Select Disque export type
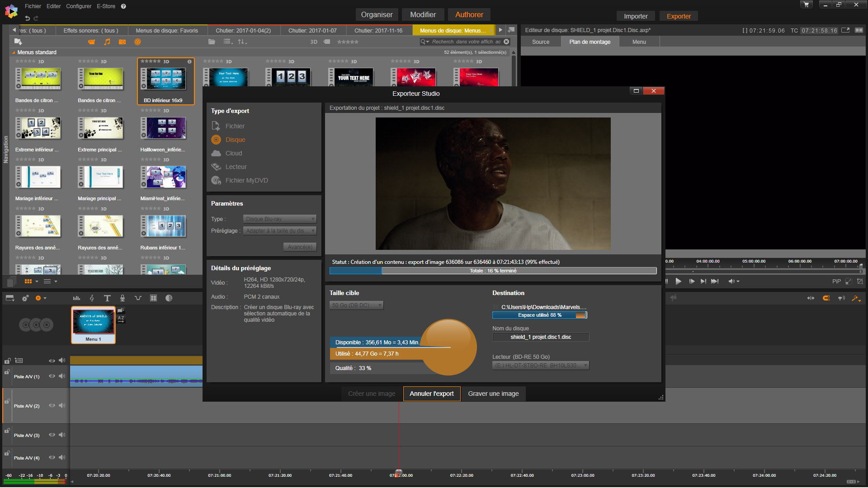 pos(228,140)
